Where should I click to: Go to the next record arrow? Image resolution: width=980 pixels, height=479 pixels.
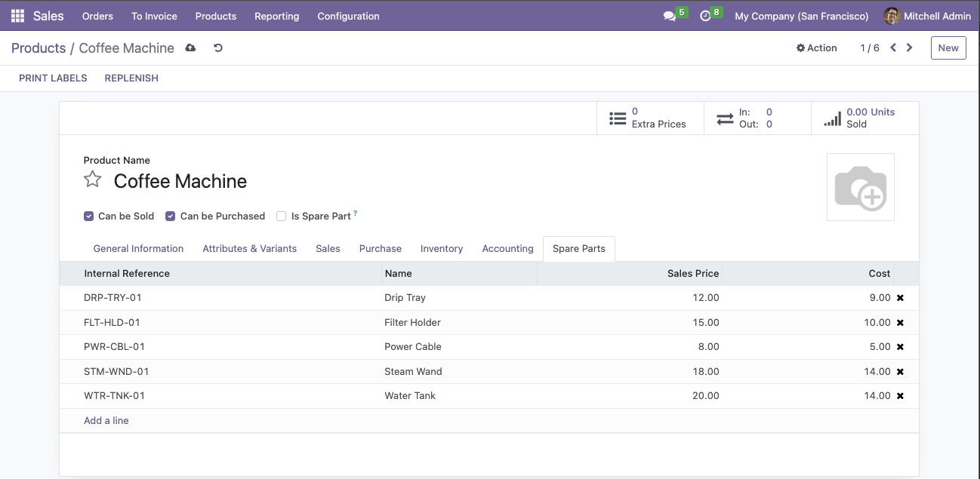910,48
